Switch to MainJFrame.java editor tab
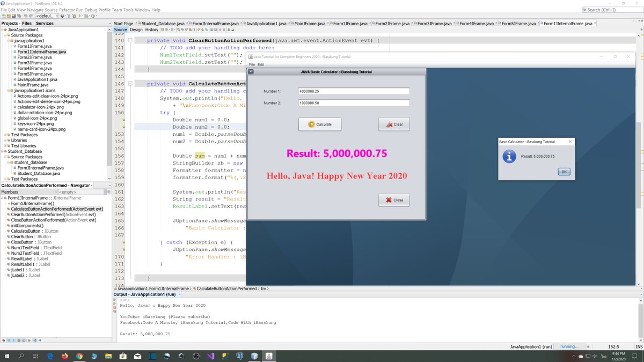Screen dimensions: 644x362 coord(310,24)
